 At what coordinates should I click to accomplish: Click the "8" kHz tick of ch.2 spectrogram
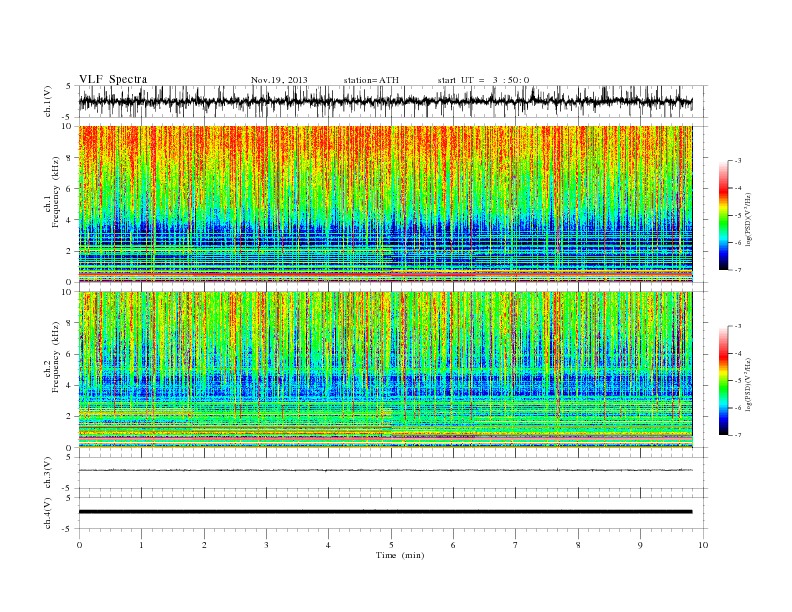[70, 323]
